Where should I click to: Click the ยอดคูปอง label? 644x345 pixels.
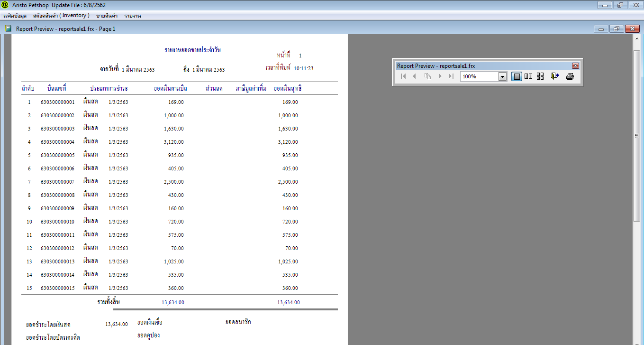coord(148,335)
